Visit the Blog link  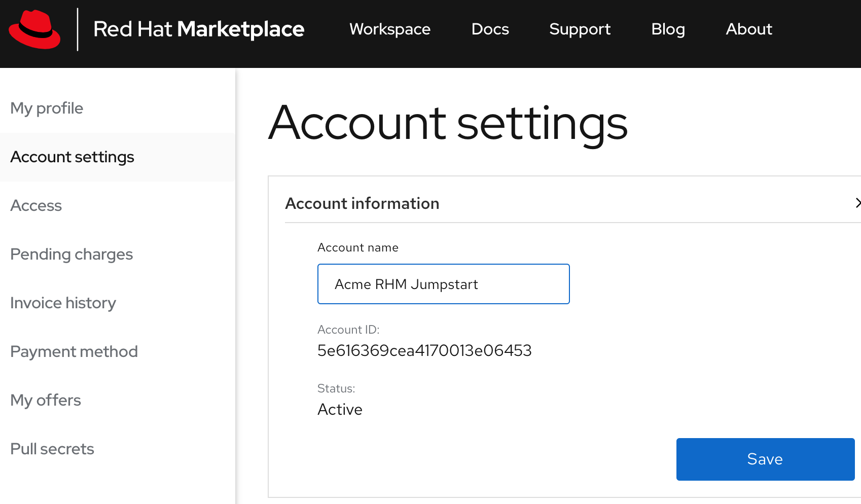(668, 29)
